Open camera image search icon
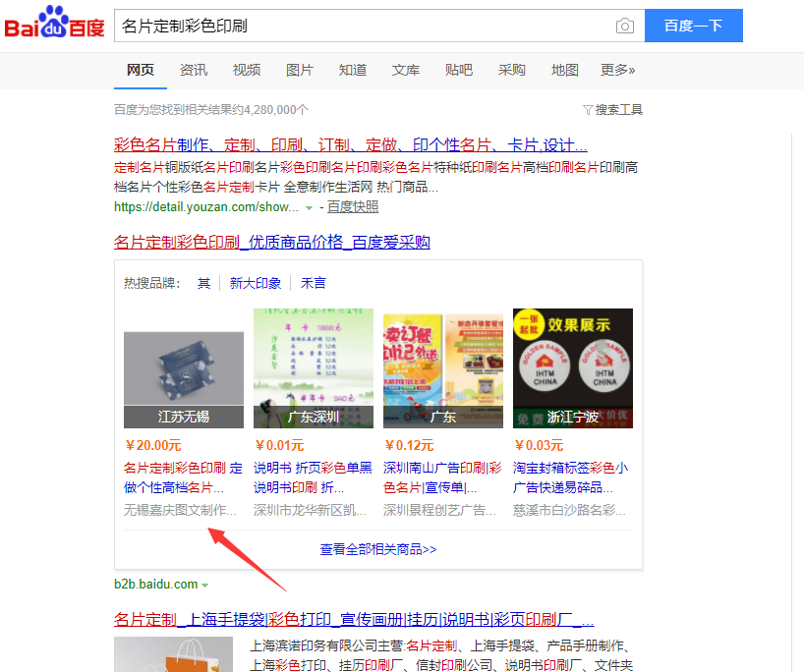This screenshot has width=804, height=672. [624, 26]
